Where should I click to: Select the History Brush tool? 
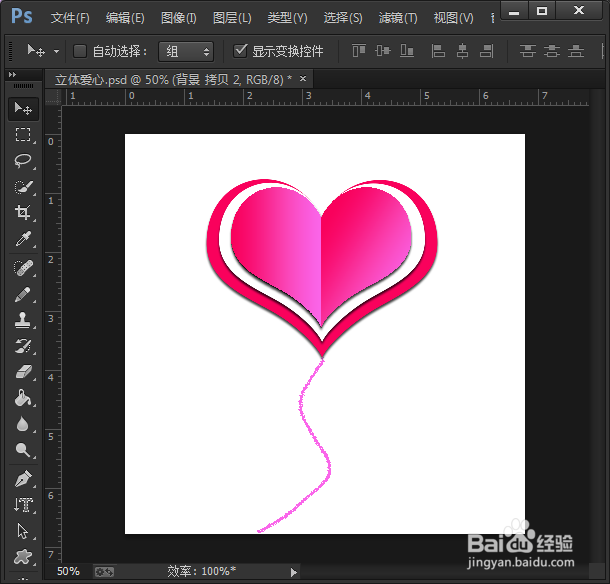point(23,346)
